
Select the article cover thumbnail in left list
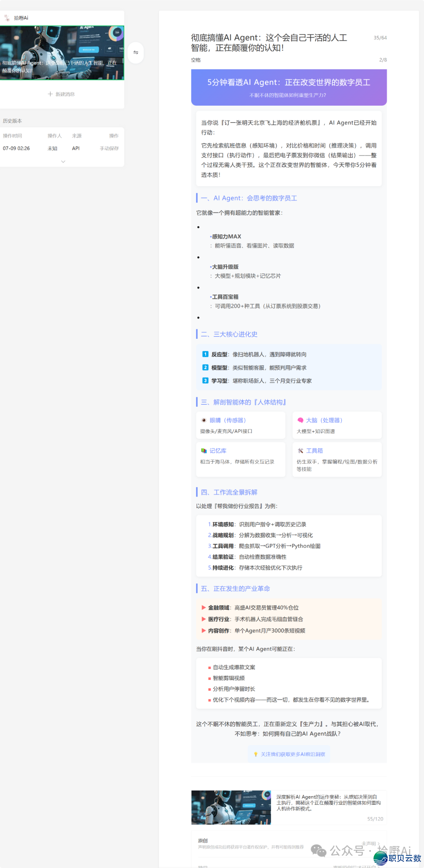pos(62,53)
